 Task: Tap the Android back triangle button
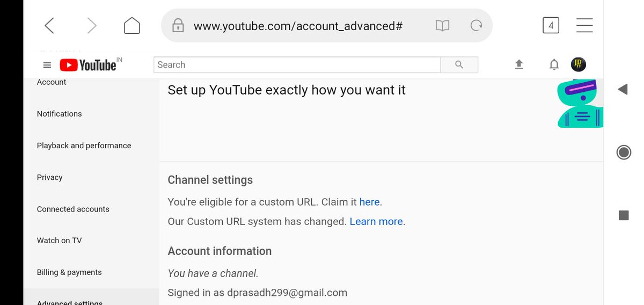click(623, 89)
